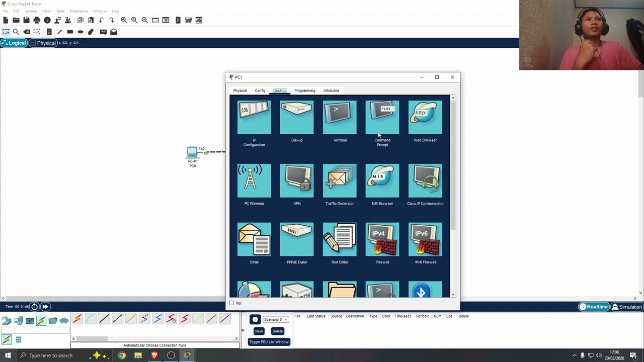Switch to Logical workspace view
Image resolution: width=644 pixels, height=362 pixels.
[14, 43]
